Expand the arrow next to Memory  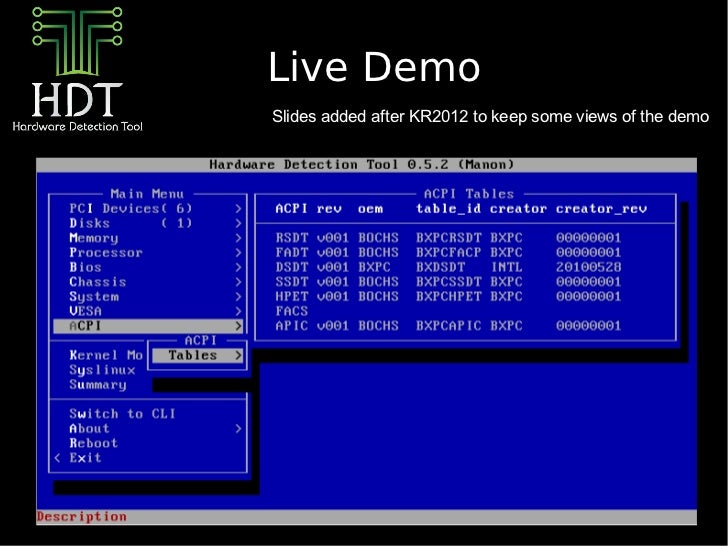pos(238,238)
